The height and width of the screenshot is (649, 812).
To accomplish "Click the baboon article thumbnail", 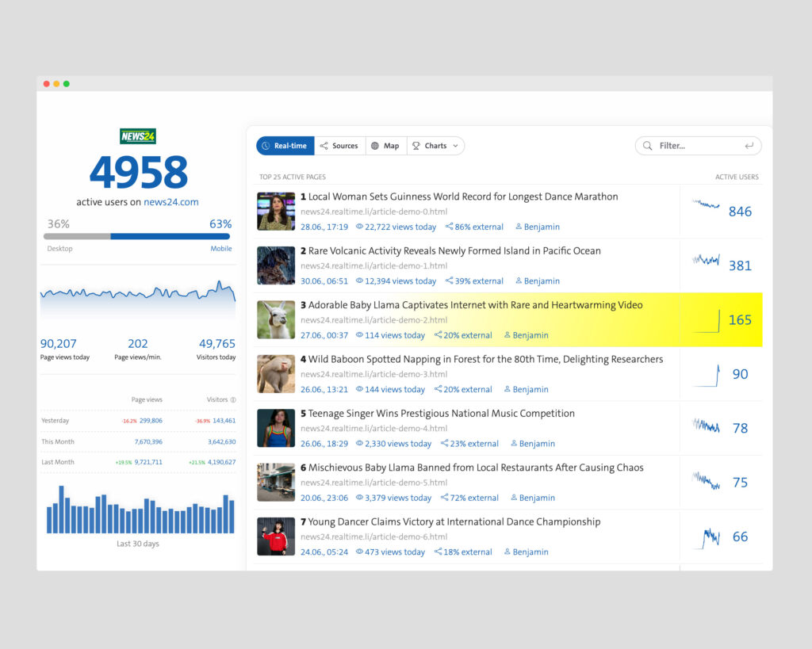I will click(275, 374).
